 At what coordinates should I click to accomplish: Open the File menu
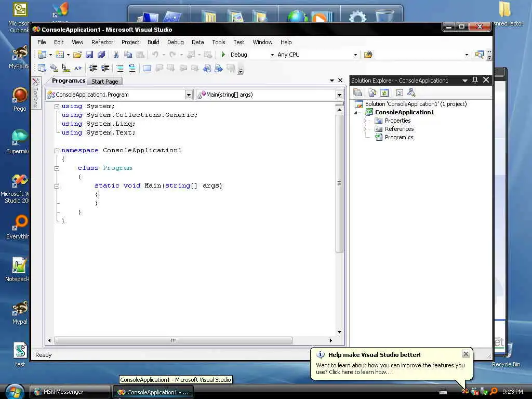click(x=42, y=42)
